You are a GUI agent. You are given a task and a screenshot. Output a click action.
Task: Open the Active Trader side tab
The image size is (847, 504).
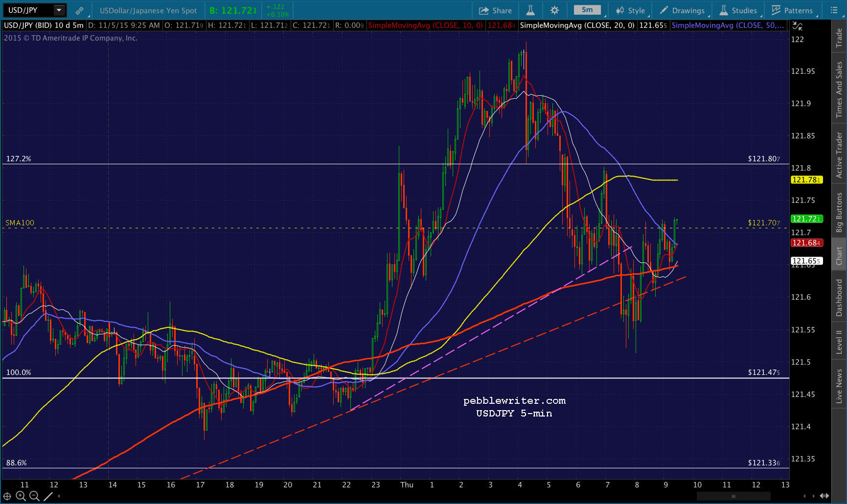coord(839,155)
